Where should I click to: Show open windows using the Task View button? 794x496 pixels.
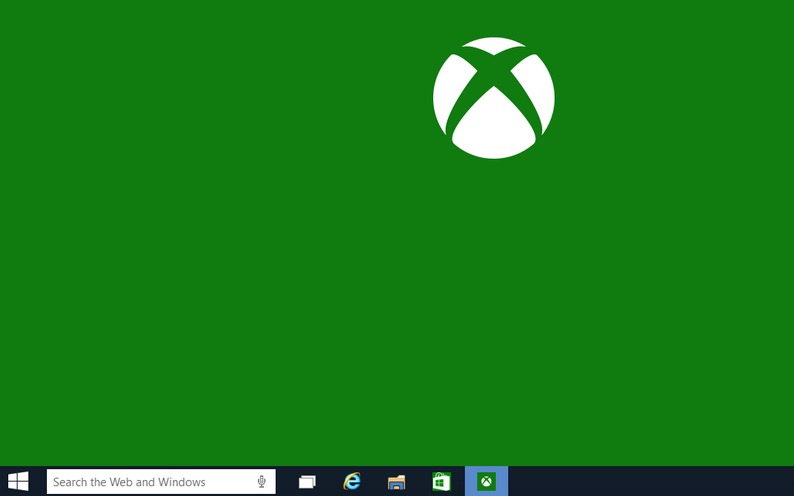click(307, 482)
